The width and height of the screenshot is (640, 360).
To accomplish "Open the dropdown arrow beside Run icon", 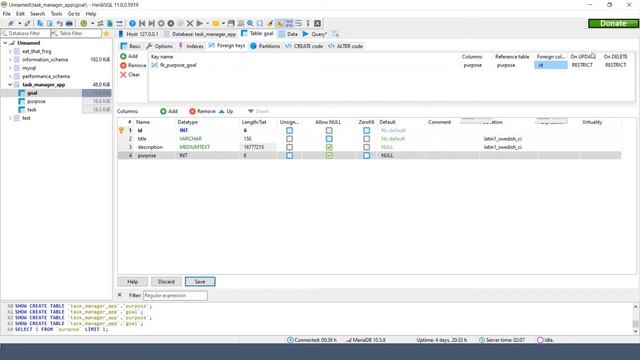I will (x=207, y=23).
